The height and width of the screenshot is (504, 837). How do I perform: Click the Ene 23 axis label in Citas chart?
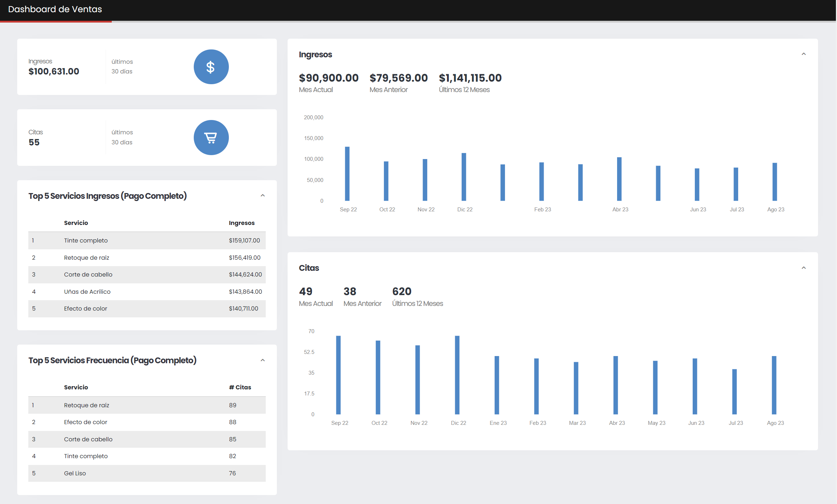click(x=498, y=423)
